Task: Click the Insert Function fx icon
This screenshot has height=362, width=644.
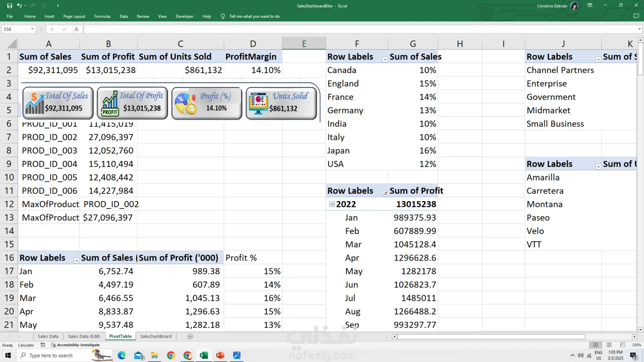Action: [x=76, y=29]
